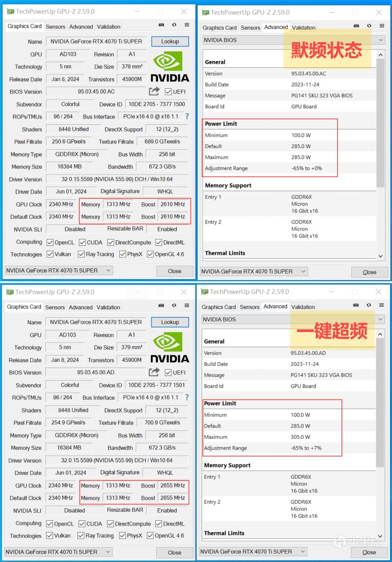Switch to Sensors tab in 一键超频 window

[x=250, y=307]
